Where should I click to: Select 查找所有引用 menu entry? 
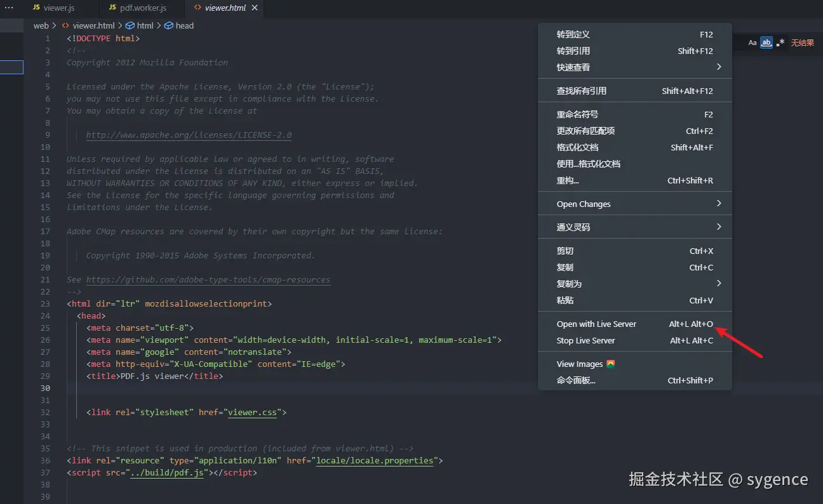click(x=635, y=91)
